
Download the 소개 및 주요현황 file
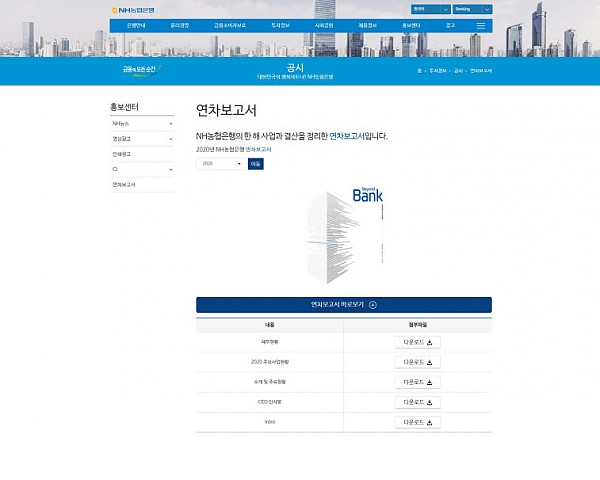pos(417,382)
